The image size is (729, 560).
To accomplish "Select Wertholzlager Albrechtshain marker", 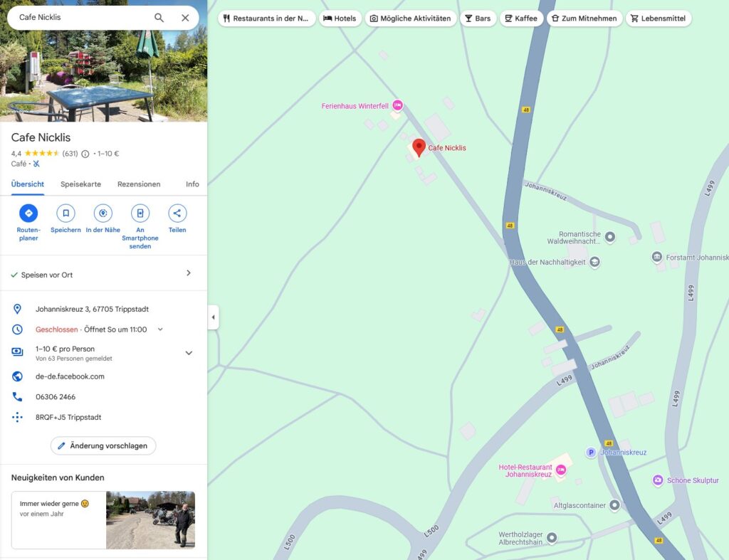I will click(552, 538).
